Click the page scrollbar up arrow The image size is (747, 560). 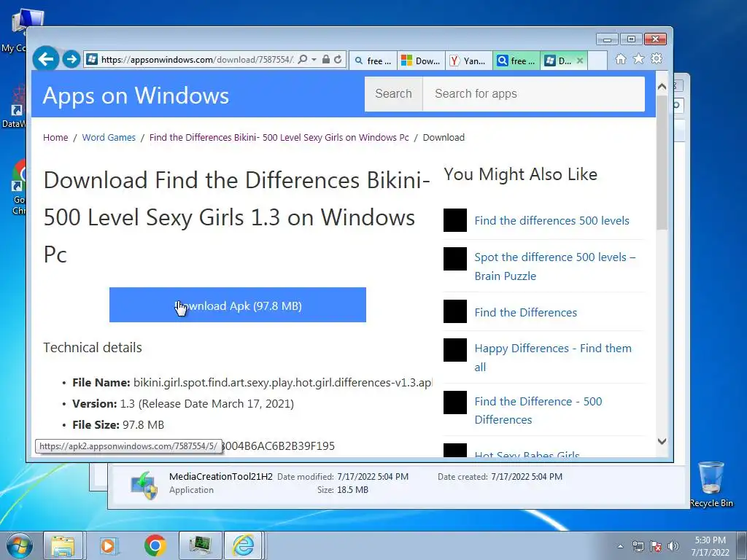662,87
